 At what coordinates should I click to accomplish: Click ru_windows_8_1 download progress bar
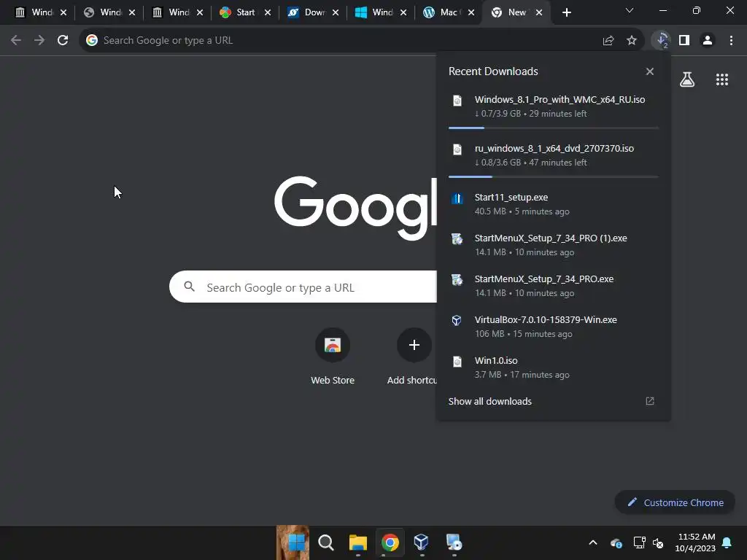(553, 176)
